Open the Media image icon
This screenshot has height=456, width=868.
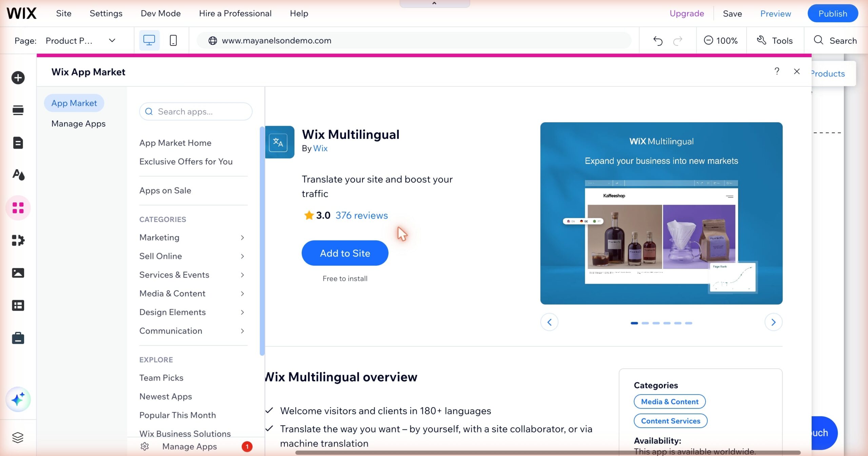point(18,273)
